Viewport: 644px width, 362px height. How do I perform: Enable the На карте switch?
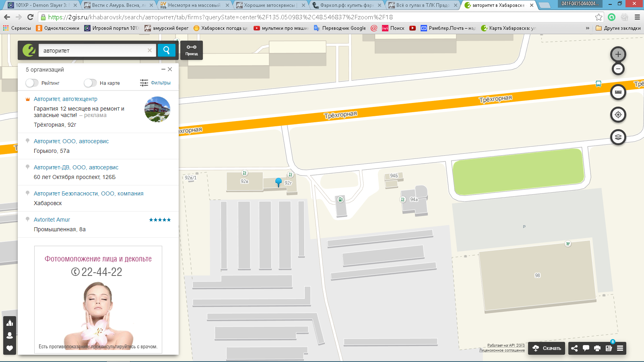click(x=91, y=83)
